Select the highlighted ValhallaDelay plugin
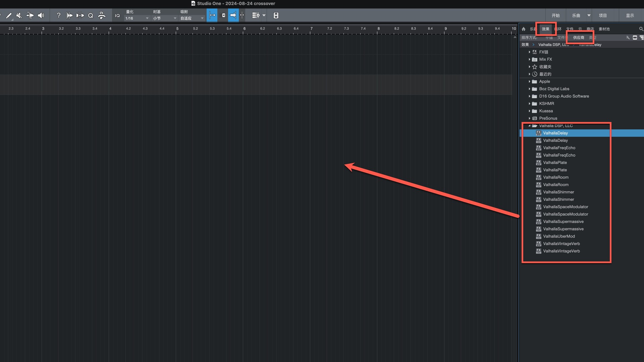Image resolution: width=644 pixels, height=362 pixels. (x=582, y=133)
